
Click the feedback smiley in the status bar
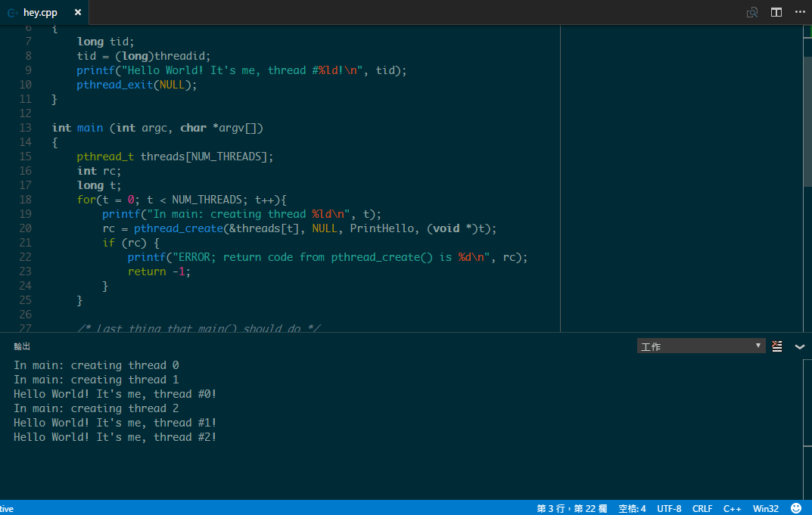click(795, 508)
